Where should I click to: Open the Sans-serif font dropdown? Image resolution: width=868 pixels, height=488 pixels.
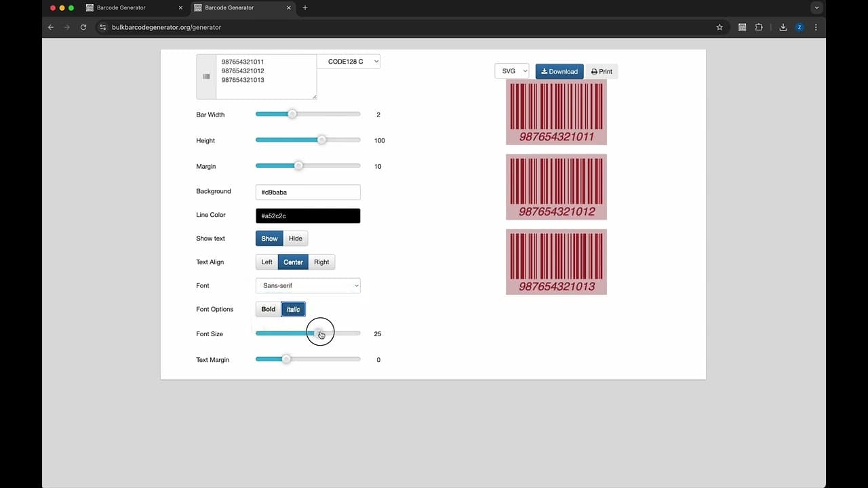coord(308,285)
